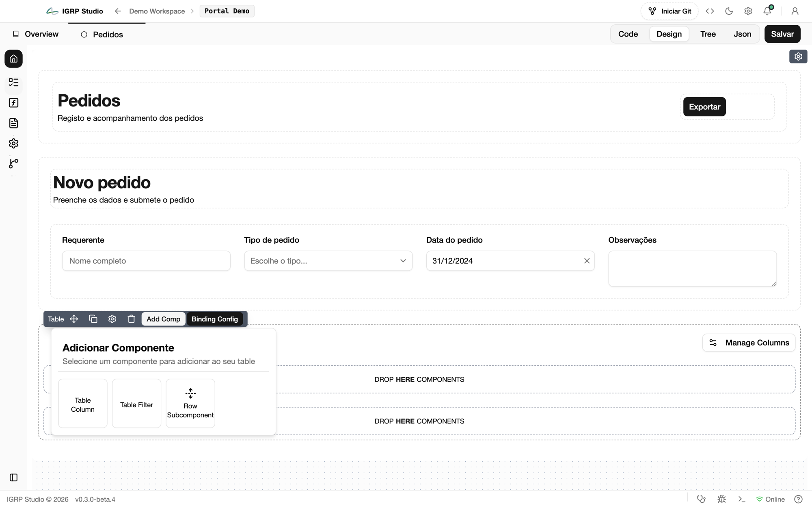Screen dimensions: 812x508
Task: Switch to the Design view tab
Action: coord(669,34)
